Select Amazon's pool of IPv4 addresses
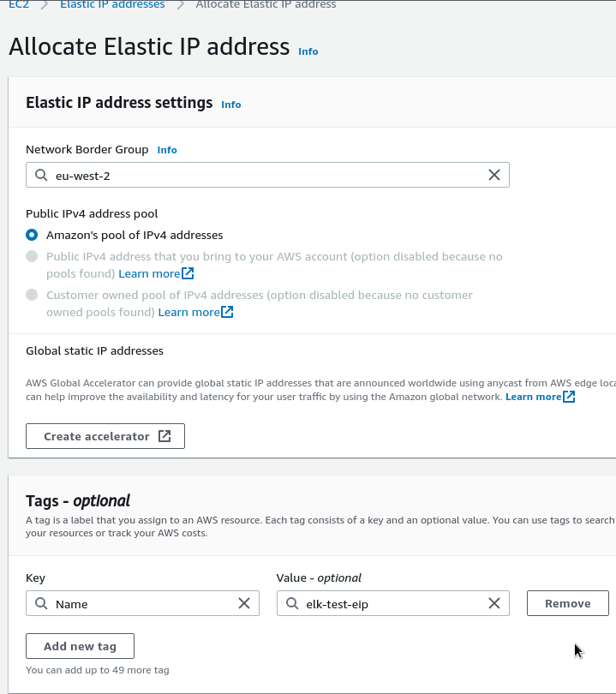This screenshot has width=616, height=694. (x=32, y=235)
